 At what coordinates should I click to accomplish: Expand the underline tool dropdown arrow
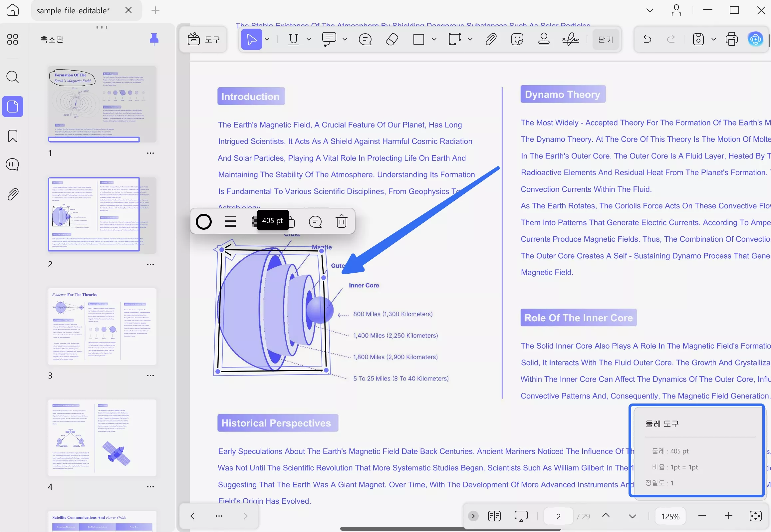pos(309,39)
